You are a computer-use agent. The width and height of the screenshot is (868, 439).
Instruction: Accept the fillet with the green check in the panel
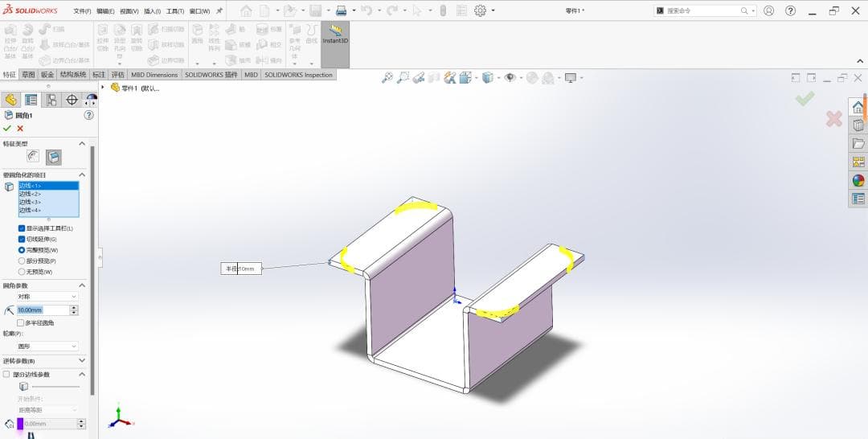[6, 129]
